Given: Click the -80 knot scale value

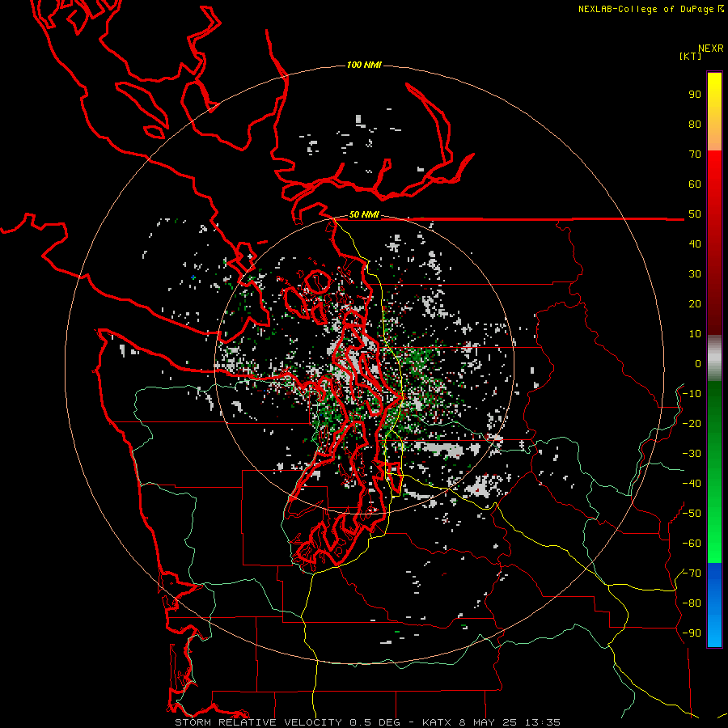Looking at the screenshot, I should click(x=692, y=603).
